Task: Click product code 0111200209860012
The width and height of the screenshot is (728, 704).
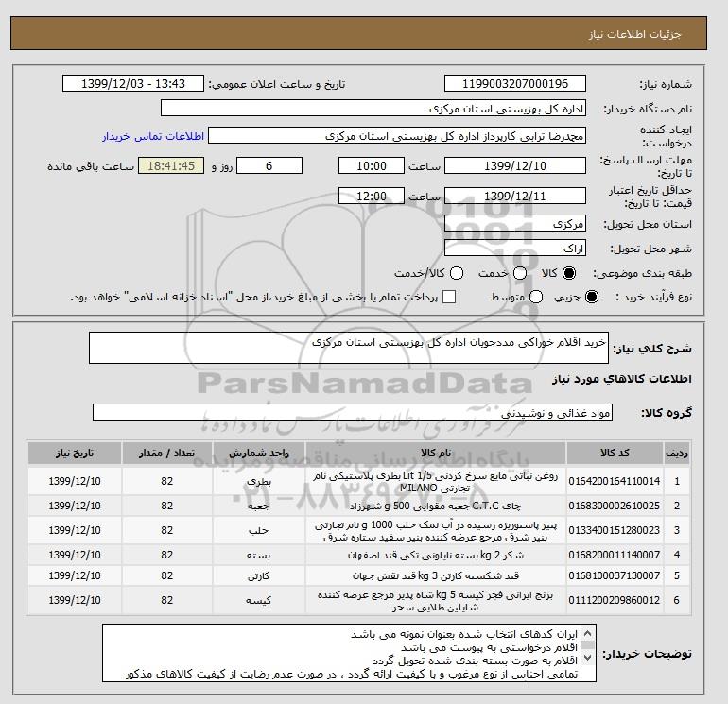Action: point(615,600)
